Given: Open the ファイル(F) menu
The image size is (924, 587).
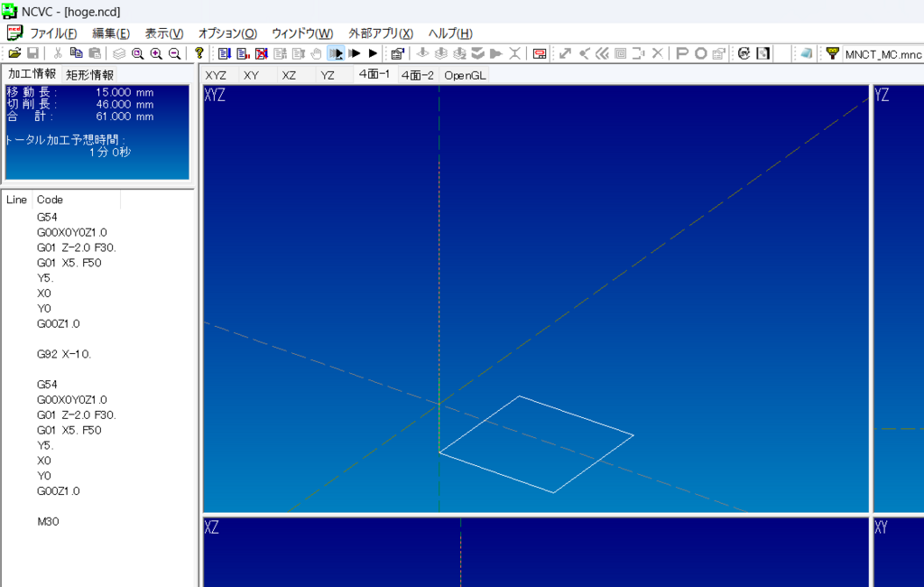Looking at the screenshot, I should point(53,33).
